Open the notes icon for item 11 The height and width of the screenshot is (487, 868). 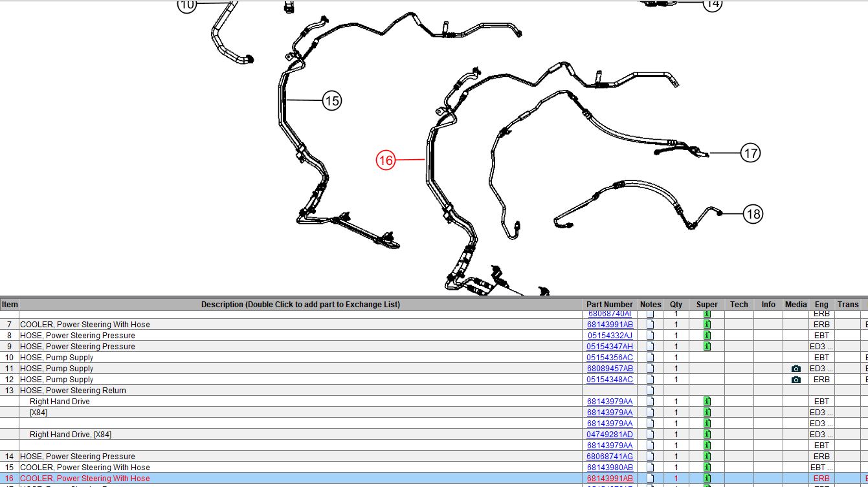coord(651,369)
